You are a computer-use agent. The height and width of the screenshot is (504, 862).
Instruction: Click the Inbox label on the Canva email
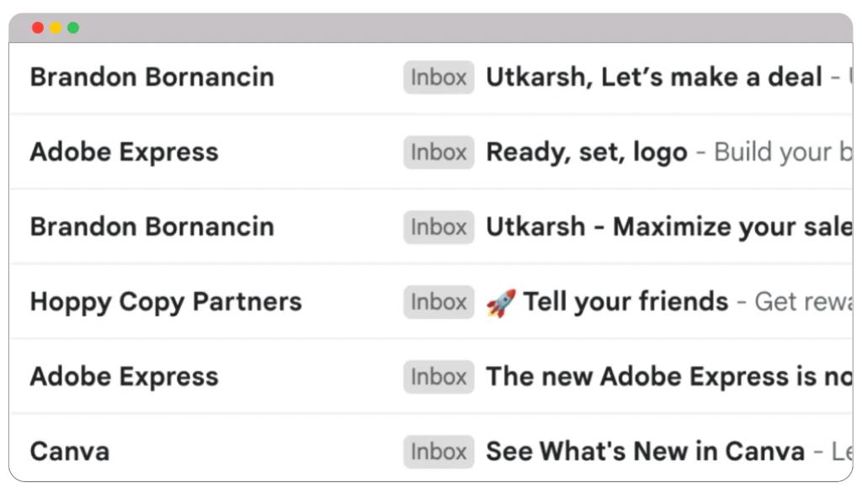click(438, 452)
